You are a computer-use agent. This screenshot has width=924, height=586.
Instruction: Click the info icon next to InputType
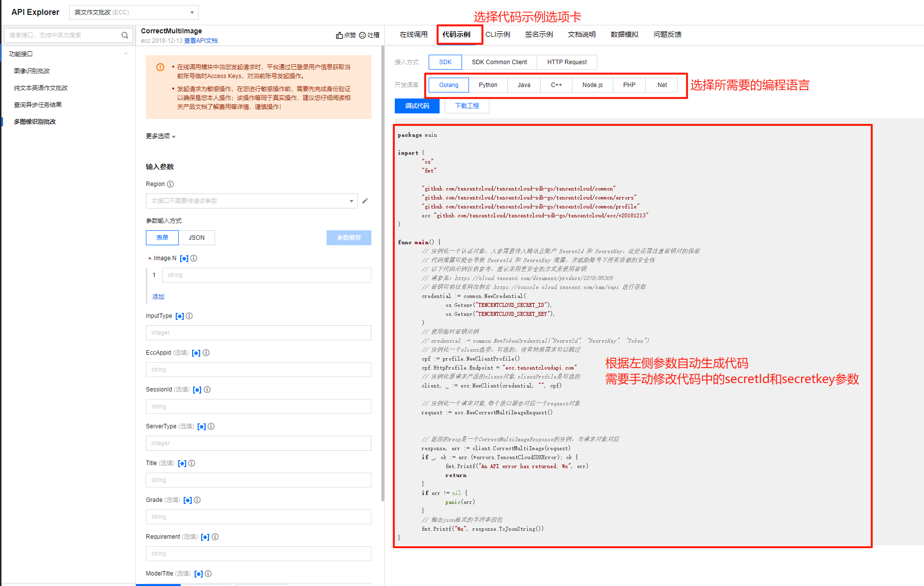189,316
